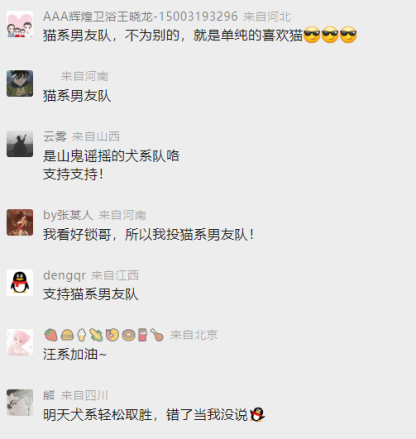
Task: Select comment text 我看好锁哥，所以我投猫系男友队
Action: [x=148, y=235]
